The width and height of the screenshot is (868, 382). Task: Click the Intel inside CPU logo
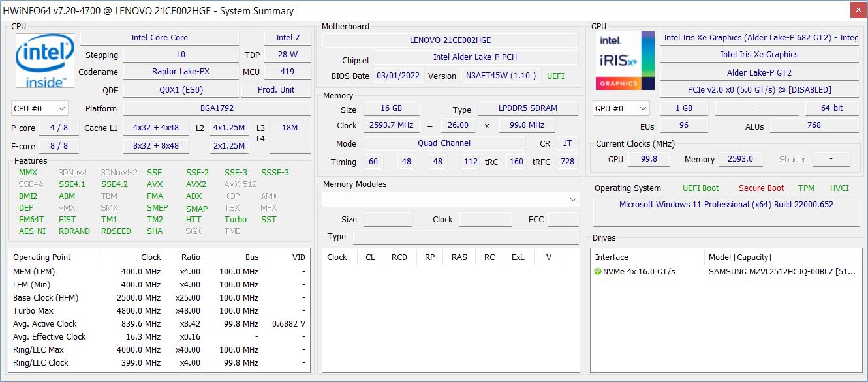(x=44, y=62)
